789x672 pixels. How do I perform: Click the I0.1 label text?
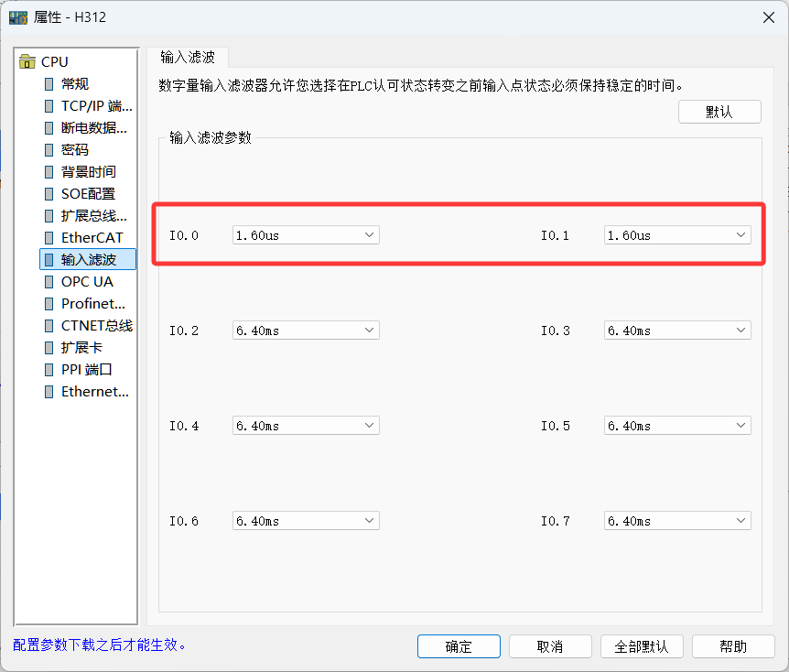tap(555, 235)
